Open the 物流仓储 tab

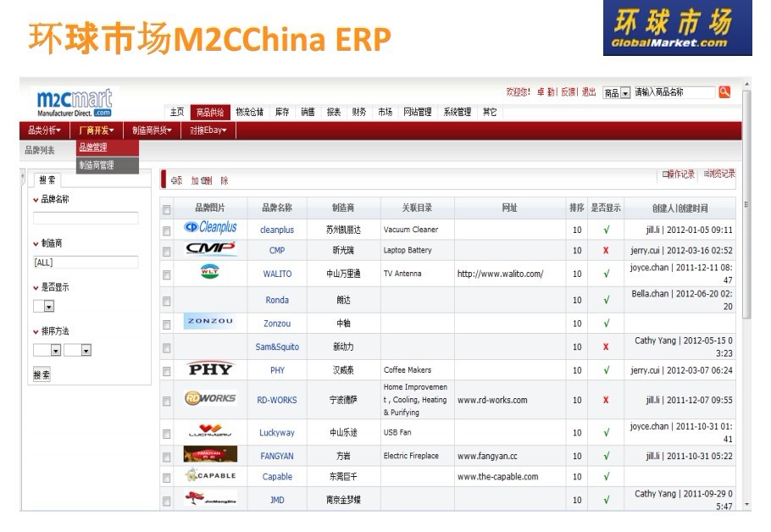(x=249, y=112)
